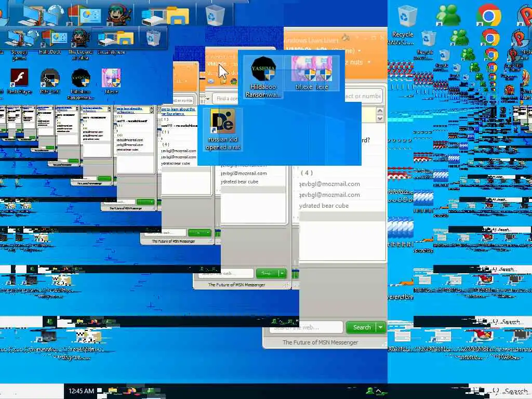Click the 12:45 AM taskbar clock

point(81,391)
